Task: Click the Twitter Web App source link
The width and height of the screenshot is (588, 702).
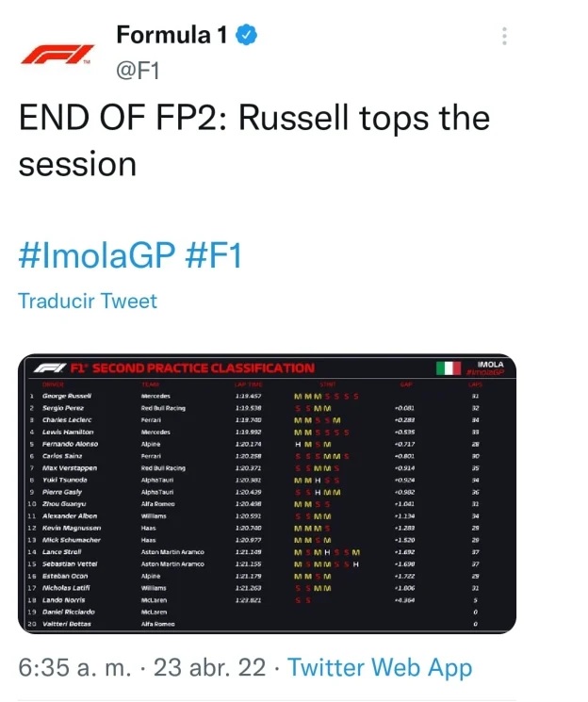Action: (380, 667)
